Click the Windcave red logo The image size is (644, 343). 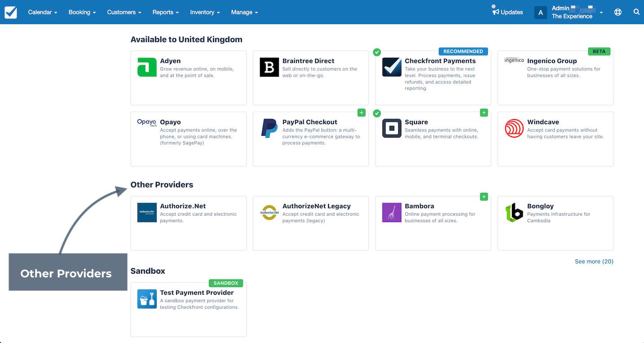(514, 128)
